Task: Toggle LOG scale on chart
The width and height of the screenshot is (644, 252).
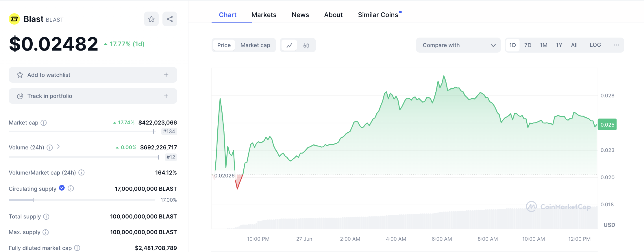Action: [595, 45]
